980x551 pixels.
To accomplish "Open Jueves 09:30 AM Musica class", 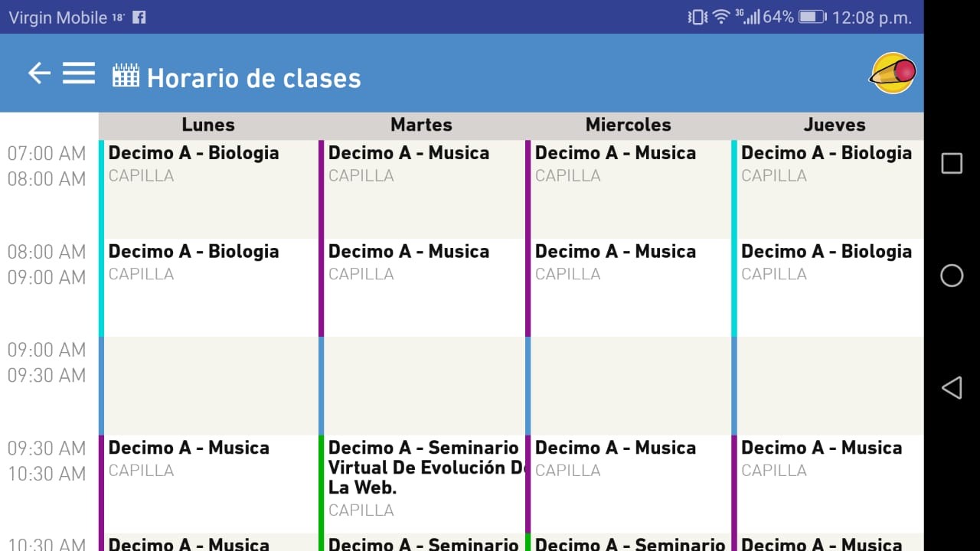I will [830, 482].
